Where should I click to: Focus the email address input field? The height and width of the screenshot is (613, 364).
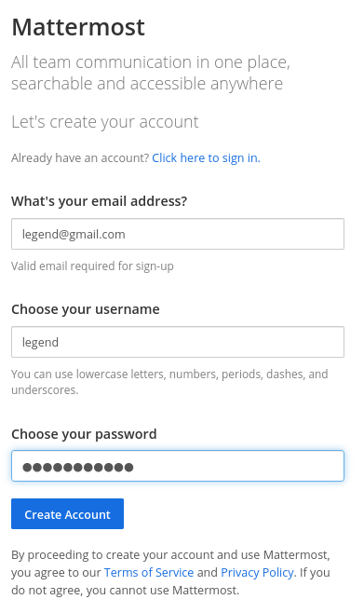coord(178,234)
